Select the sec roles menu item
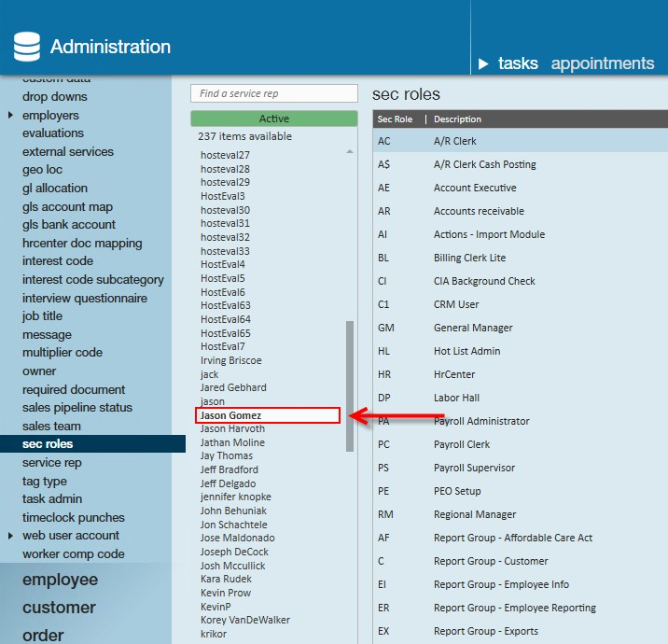Image resolution: width=668 pixels, height=644 pixels. click(x=93, y=443)
